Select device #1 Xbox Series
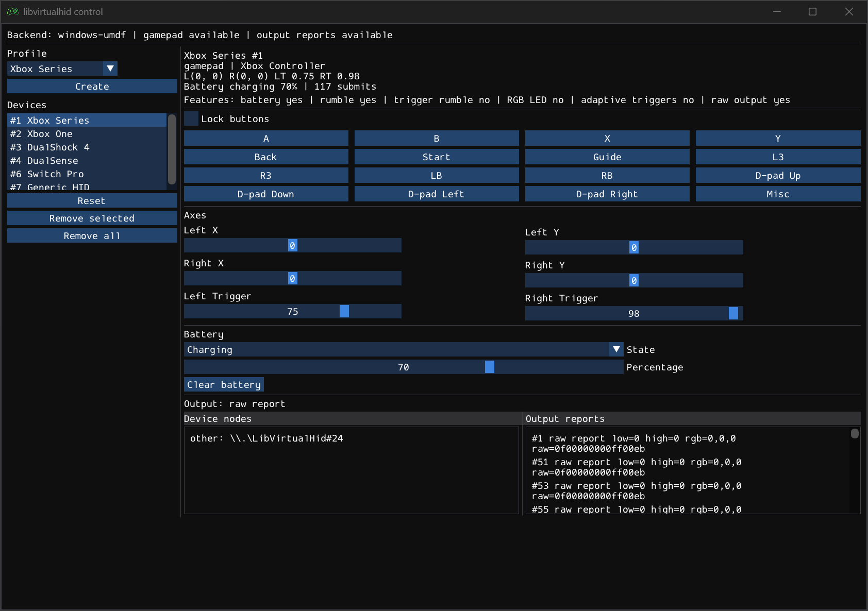The width and height of the screenshot is (868, 611). 87,120
